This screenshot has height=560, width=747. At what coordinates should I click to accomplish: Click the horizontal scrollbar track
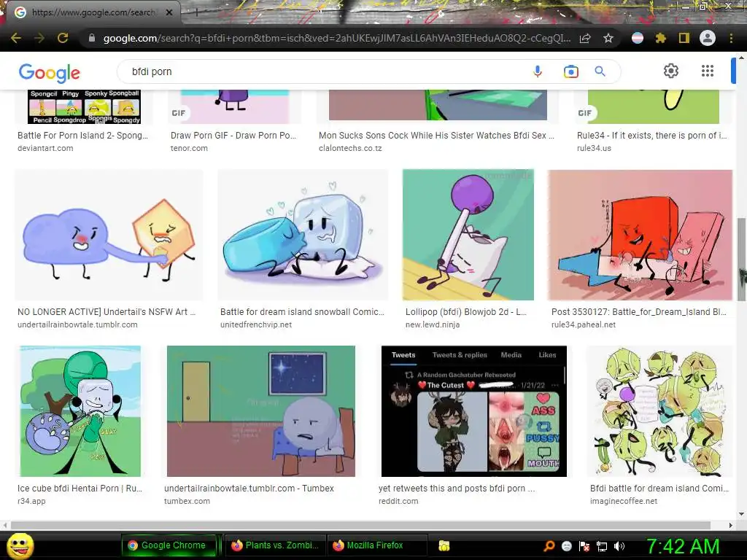[x=360, y=525]
